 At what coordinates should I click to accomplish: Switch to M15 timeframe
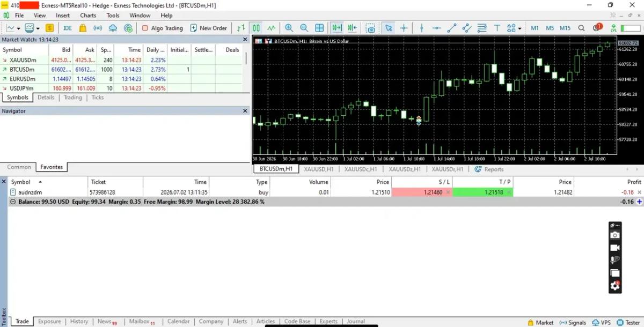coord(565,28)
